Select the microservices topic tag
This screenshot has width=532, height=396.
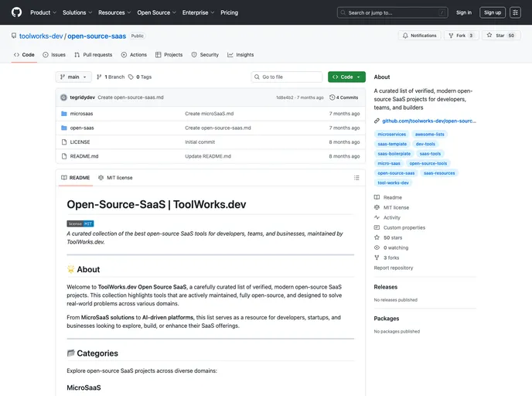[x=391, y=135]
